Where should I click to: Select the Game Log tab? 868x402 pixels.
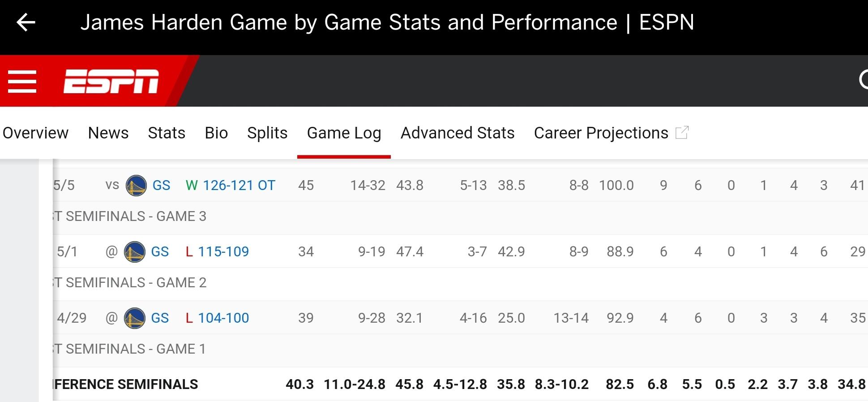pos(344,133)
